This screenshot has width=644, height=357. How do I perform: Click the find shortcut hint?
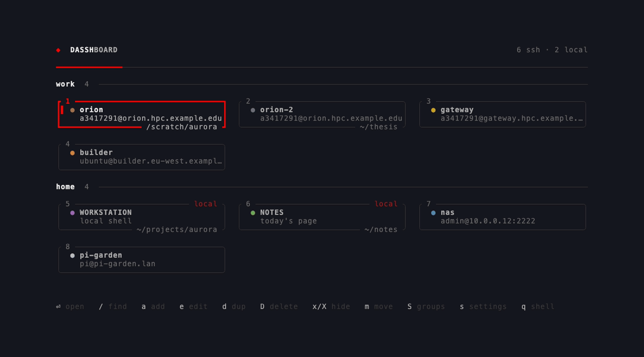[x=113, y=306]
